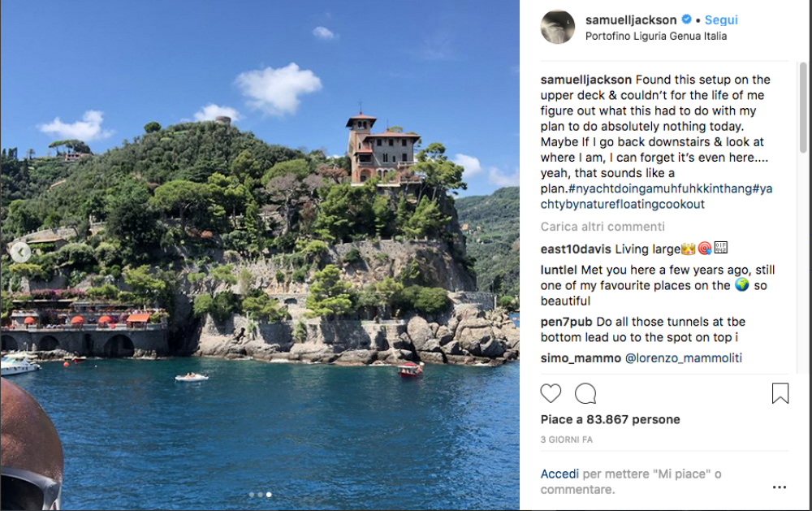The height and width of the screenshot is (511, 812).
Task: Click the blue verified badge
Action: coord(686,19)
